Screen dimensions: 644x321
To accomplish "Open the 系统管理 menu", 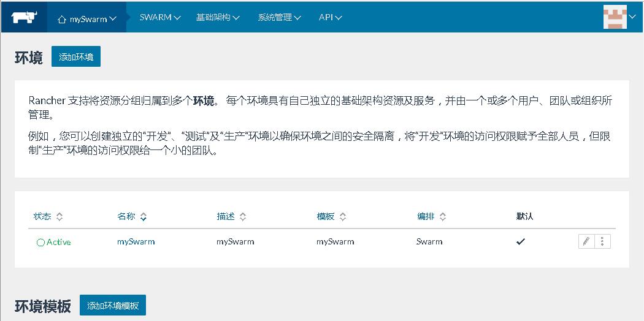I will coord(279,18).
